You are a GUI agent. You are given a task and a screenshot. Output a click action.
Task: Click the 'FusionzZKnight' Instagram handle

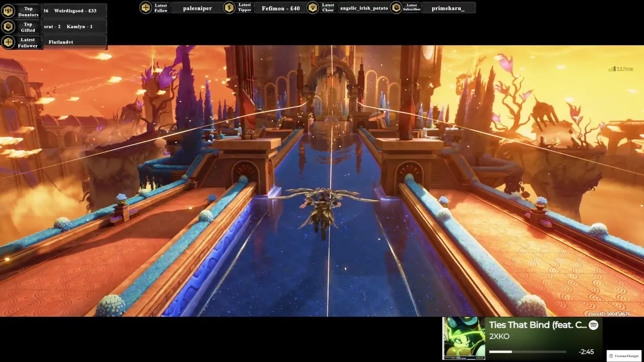point(627,356)
